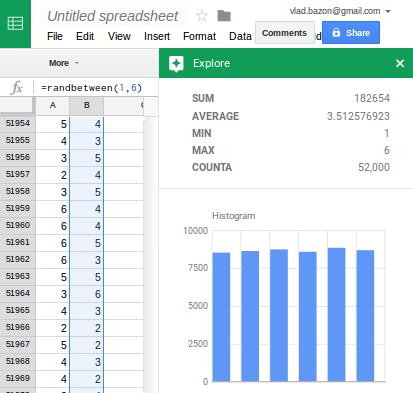413x393 pixels.
Task: Click the lock icon on Share
Action: 336,32
